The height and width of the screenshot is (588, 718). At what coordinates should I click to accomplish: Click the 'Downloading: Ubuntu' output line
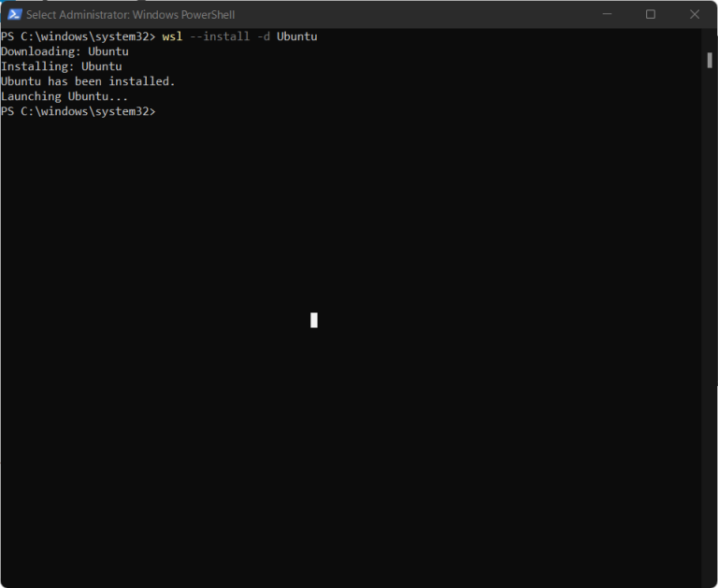pos(65,51)
